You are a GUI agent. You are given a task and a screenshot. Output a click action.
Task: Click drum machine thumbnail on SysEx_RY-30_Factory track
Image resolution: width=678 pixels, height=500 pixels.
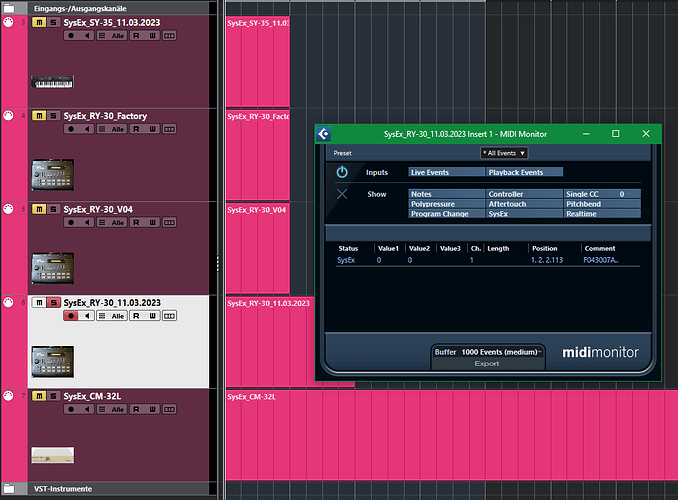pyautogui.click(x=53, y=175)
